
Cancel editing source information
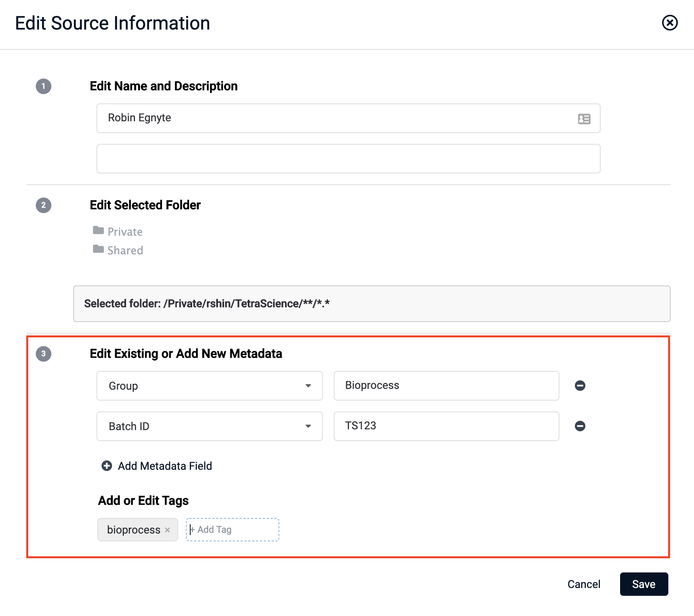click(584, 584)
